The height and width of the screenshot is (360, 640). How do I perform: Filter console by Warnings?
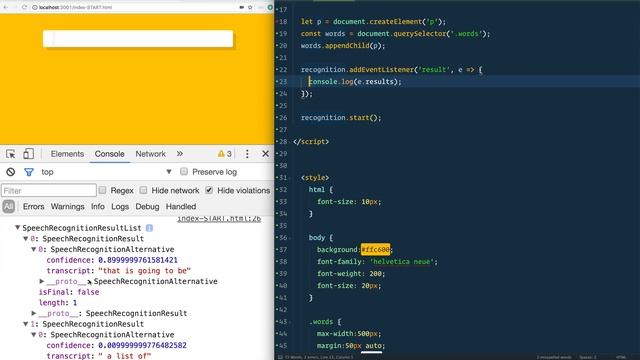coord(67,207)
